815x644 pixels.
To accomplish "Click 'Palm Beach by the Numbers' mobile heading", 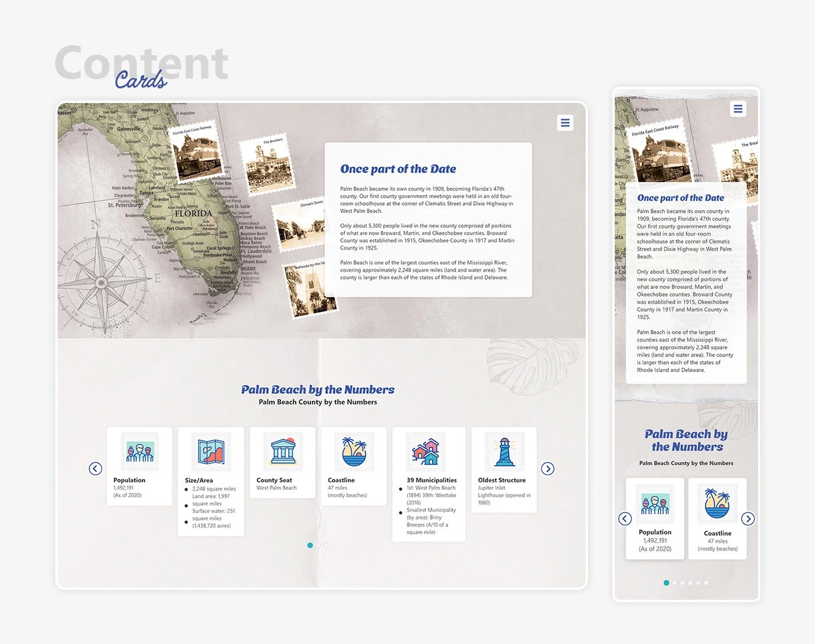I will (x=686, y=440).
